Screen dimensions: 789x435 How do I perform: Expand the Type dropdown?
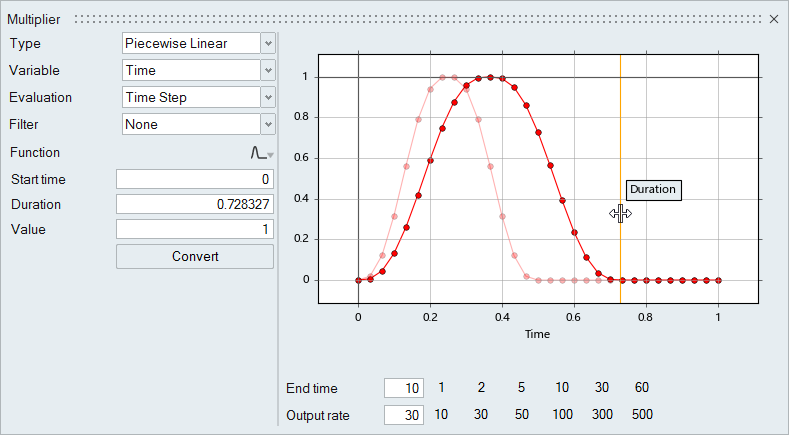pyautogui.click(x=267, y=43)
